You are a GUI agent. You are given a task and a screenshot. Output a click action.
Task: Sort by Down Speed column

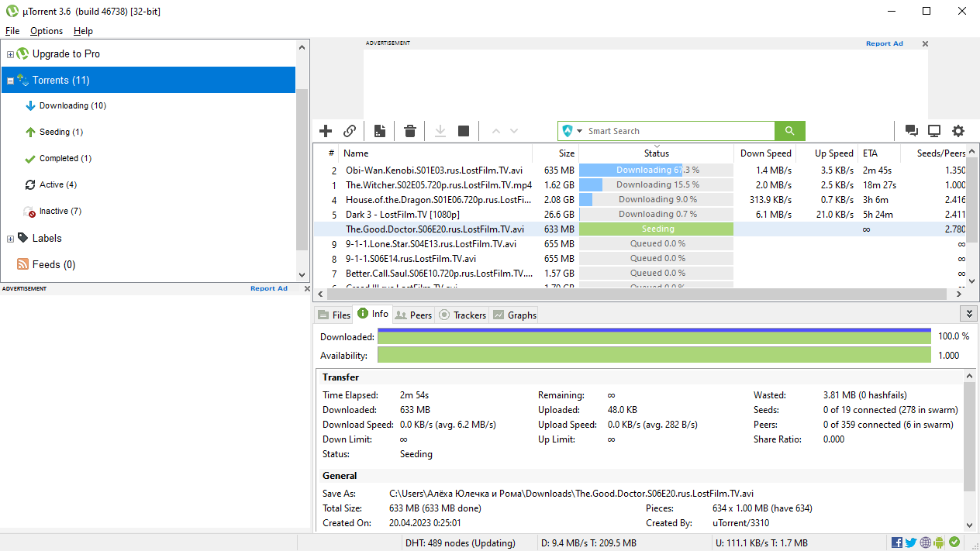(x=765, y=153)
